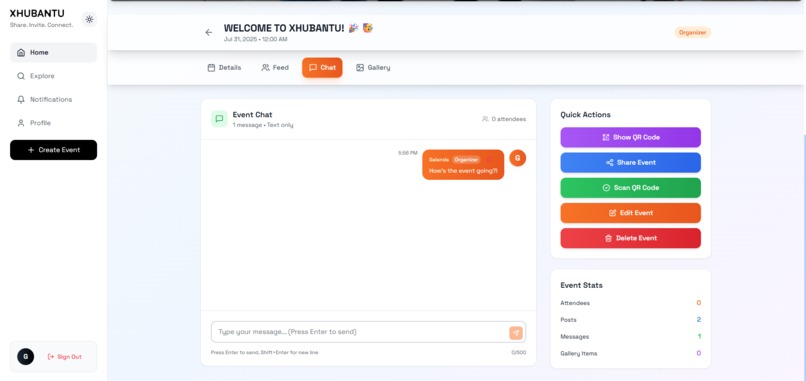Focus the Type your message input field

368,332
